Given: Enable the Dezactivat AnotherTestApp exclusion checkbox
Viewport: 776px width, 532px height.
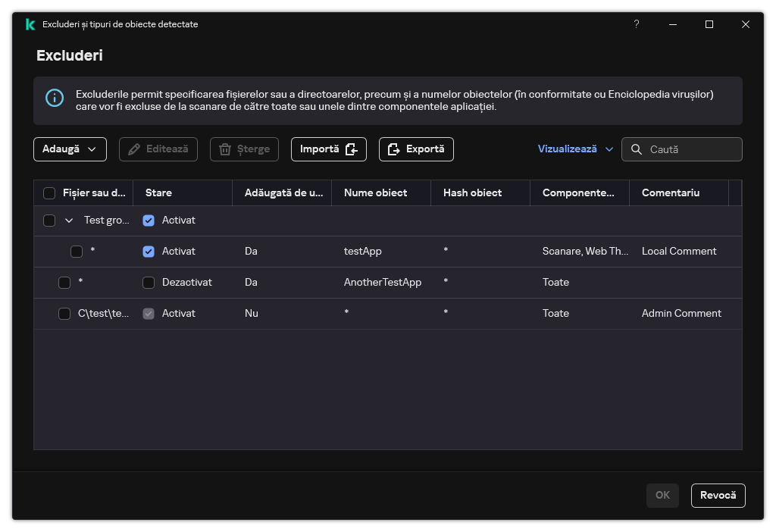Looking at the screenshot, I should pyautogui.click(x=149, y=283).
